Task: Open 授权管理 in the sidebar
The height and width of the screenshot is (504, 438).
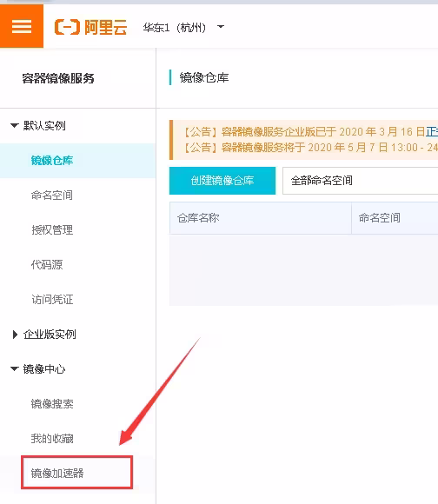Action: [x=52, y=229]
